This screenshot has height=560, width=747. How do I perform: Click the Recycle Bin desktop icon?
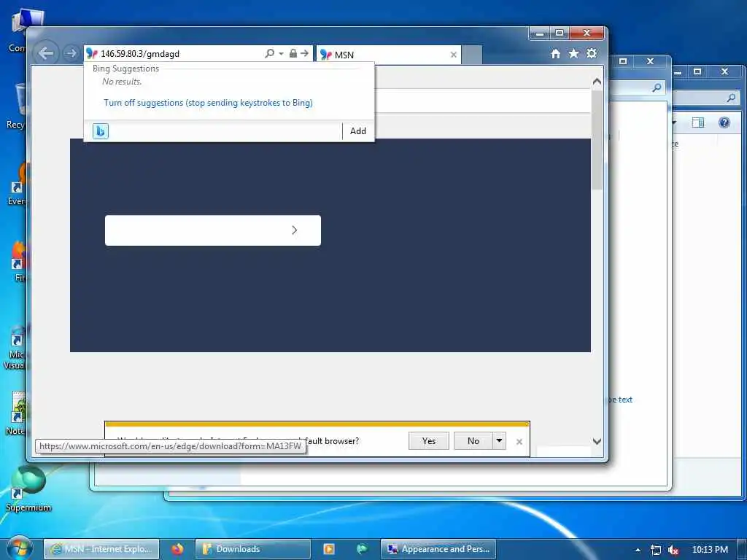coord(15,106)
